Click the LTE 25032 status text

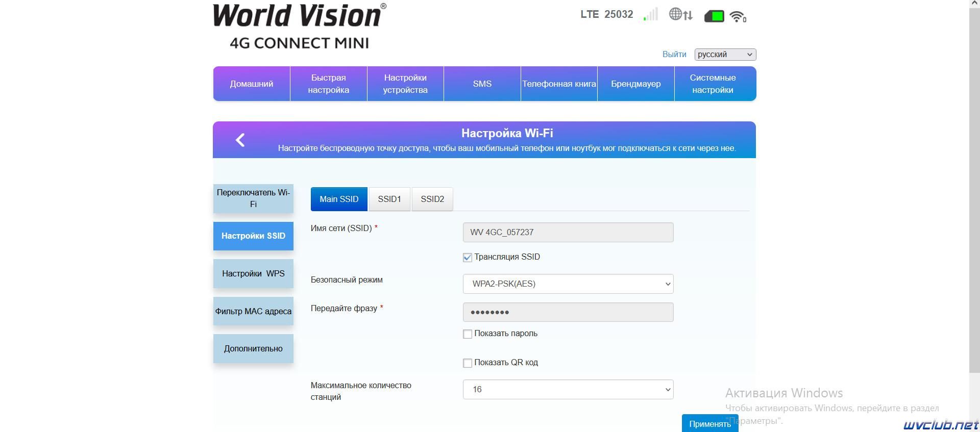tap(606, 14)
